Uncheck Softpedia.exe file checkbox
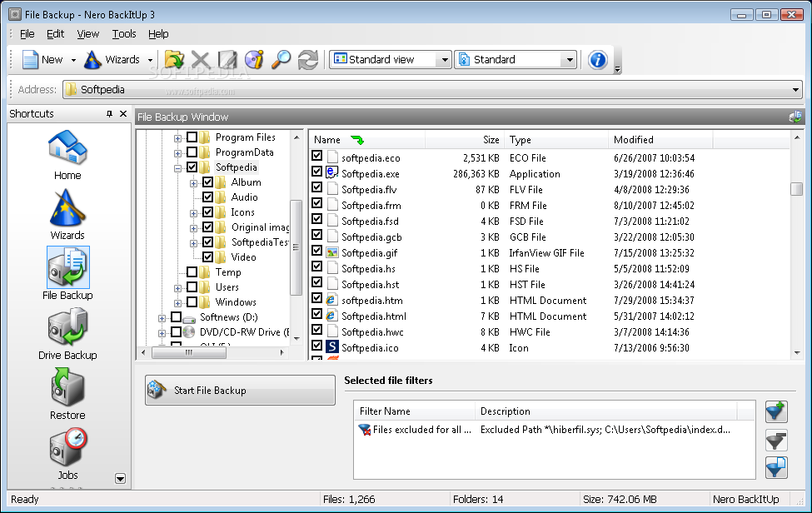Image resolution: width=812 pixels, height=513 pixels. (x=317, y=171)
